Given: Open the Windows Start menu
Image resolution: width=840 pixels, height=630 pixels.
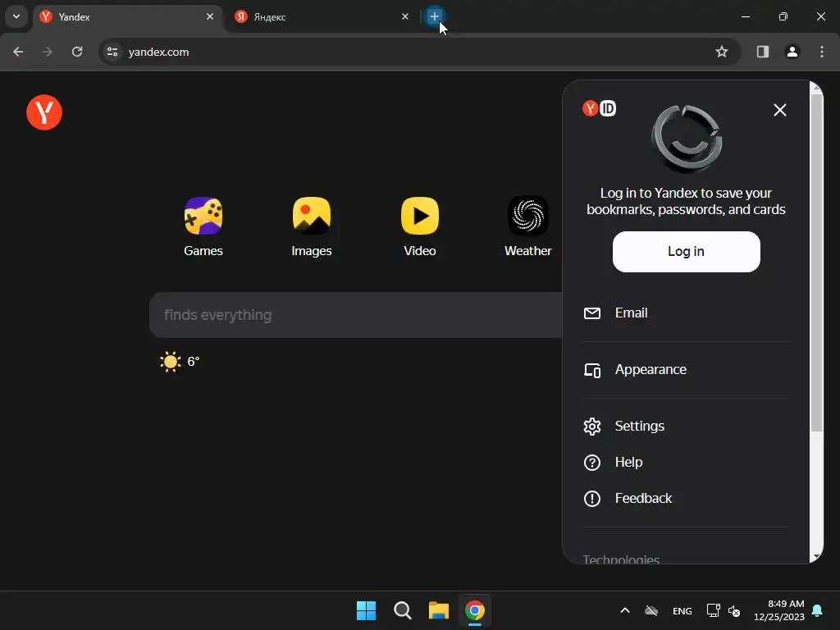Looking at the screenshot, I should (367, 610).
